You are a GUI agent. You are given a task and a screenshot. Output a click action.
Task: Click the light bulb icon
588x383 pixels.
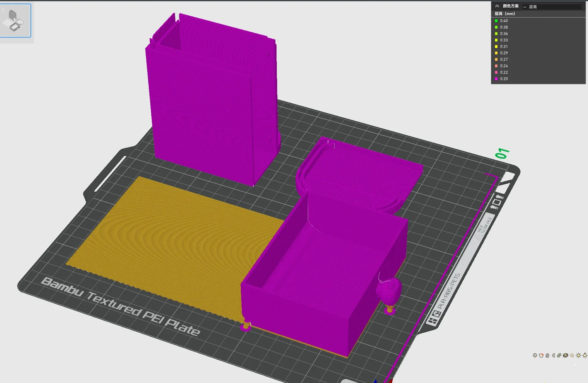[x=585, y=355]
